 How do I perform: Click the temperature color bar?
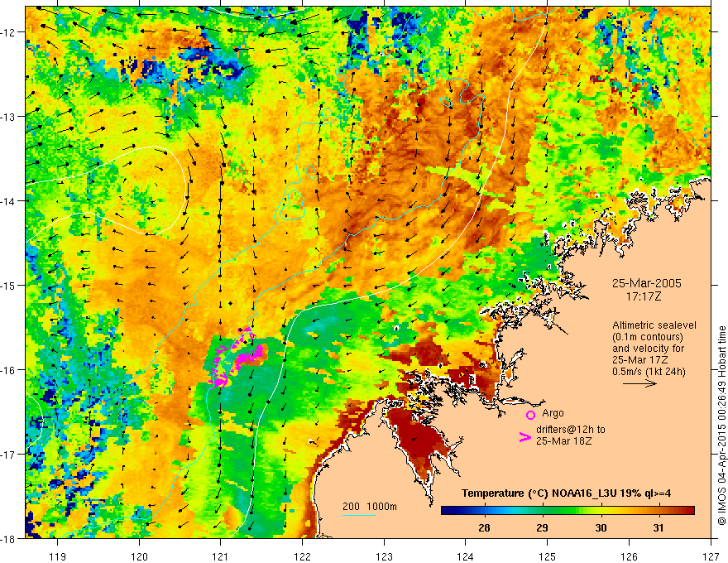[x=568, y=511]
